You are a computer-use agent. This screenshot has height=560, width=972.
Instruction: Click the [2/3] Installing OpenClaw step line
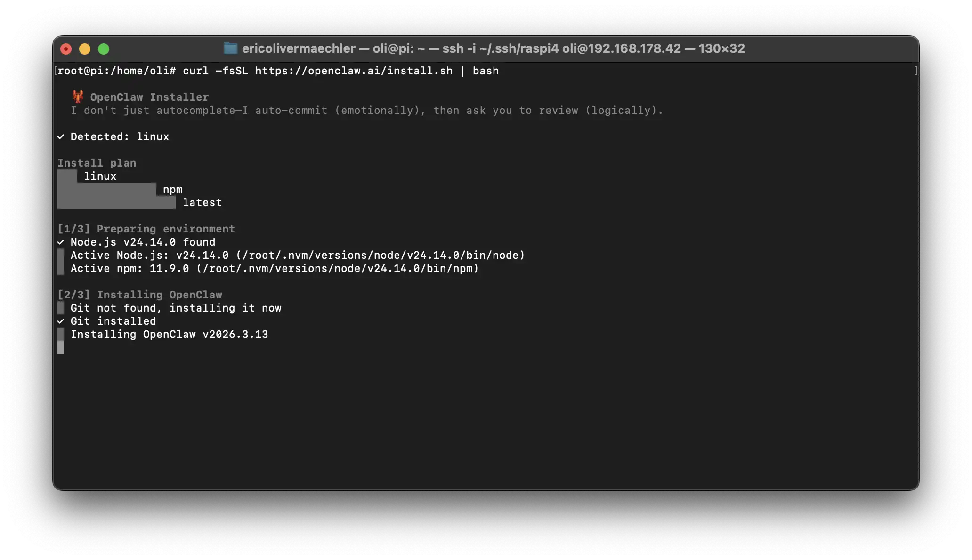click(x=140, y=295)
